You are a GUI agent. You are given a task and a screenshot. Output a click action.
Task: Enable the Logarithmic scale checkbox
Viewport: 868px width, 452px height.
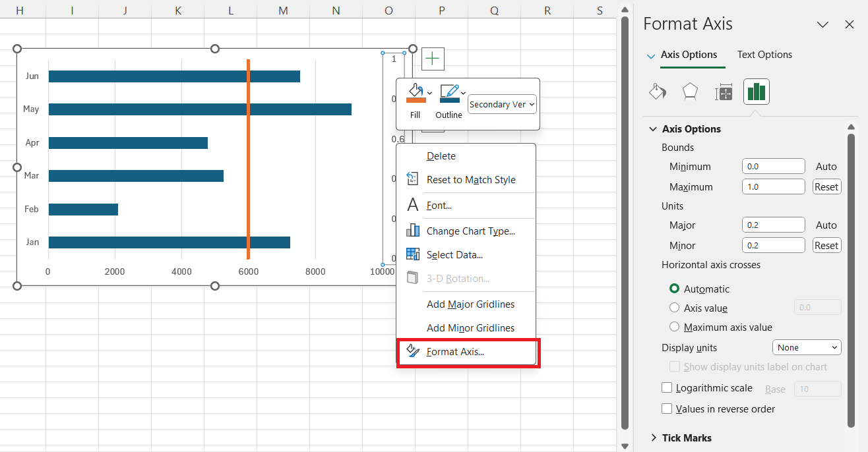(667, 388)
